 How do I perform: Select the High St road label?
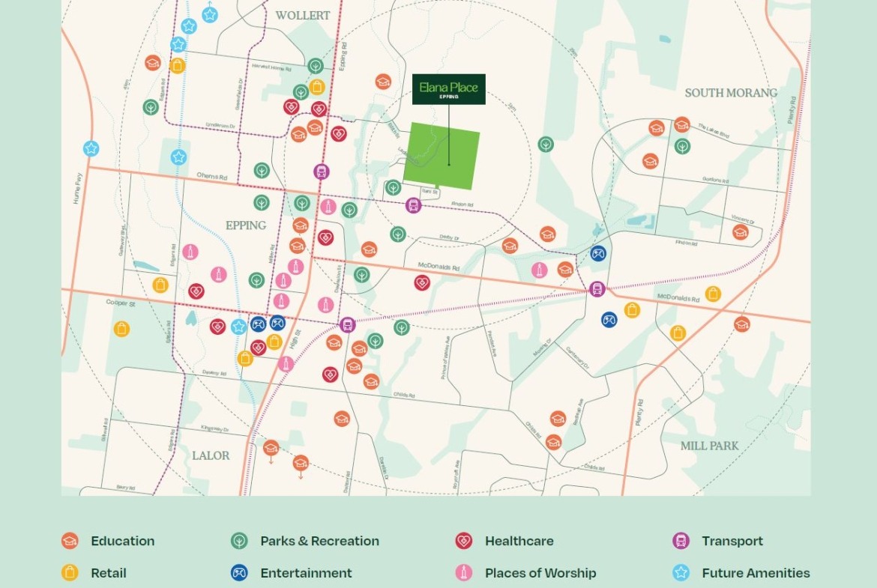pos(295,339)
